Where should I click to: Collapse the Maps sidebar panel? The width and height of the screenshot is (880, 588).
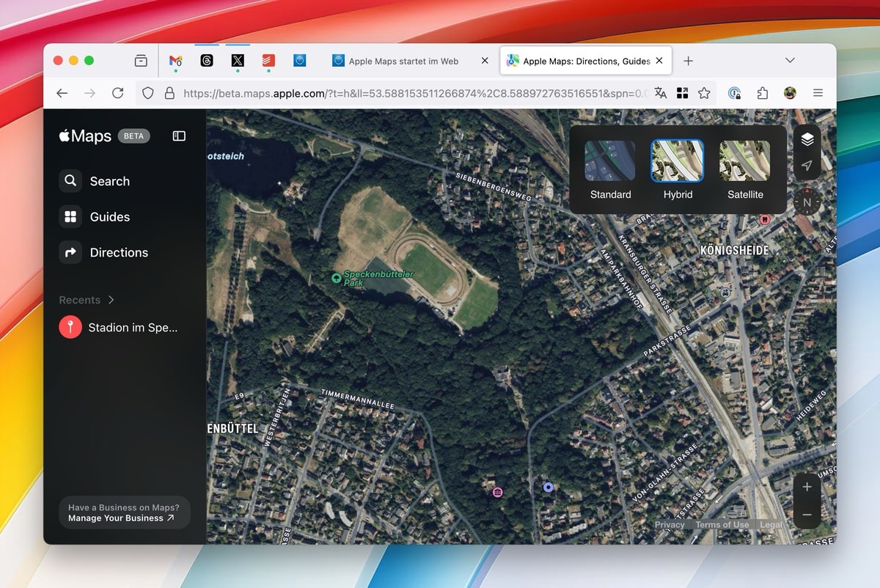179,136
